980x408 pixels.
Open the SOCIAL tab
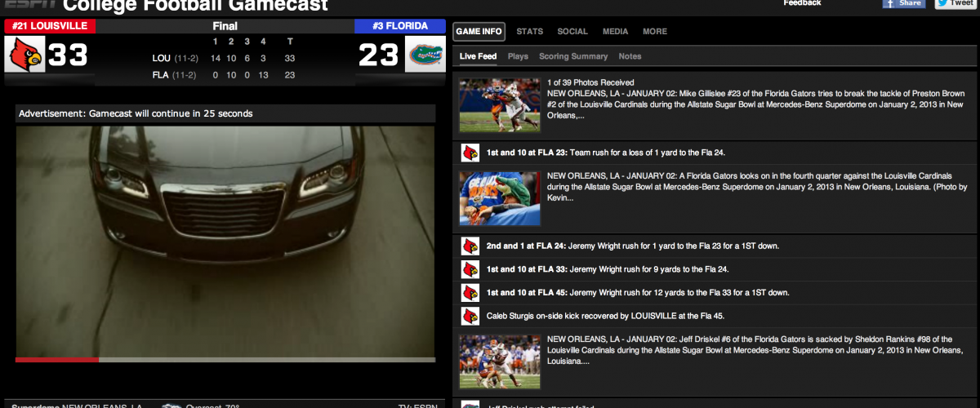(x=572, y=32)
